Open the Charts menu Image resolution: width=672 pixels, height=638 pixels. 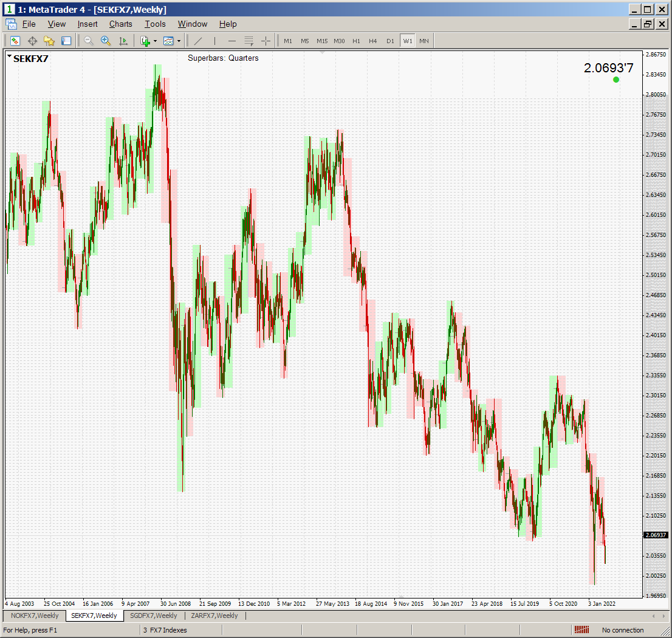point(120,24)
